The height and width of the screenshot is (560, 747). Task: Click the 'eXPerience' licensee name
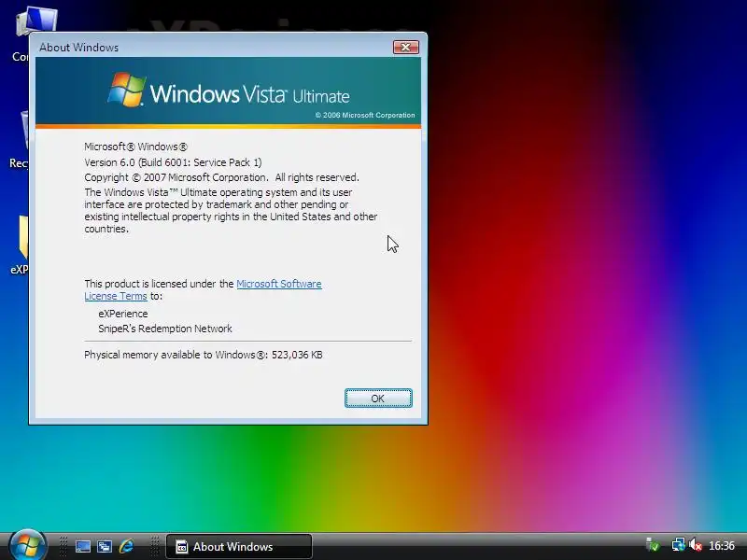tap(123, 314)
